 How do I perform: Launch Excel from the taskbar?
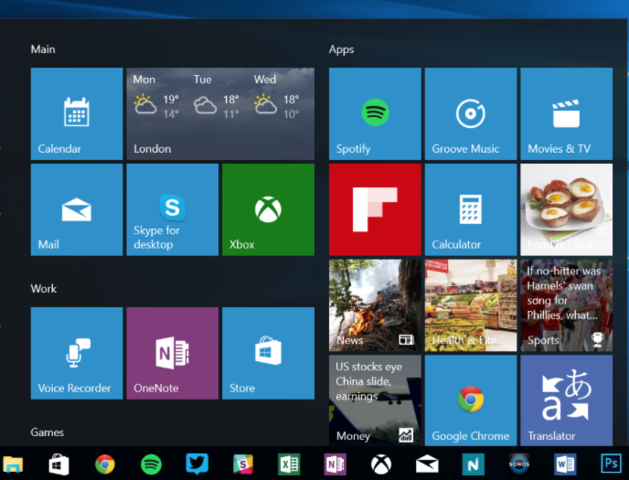(x=289, y=464)
